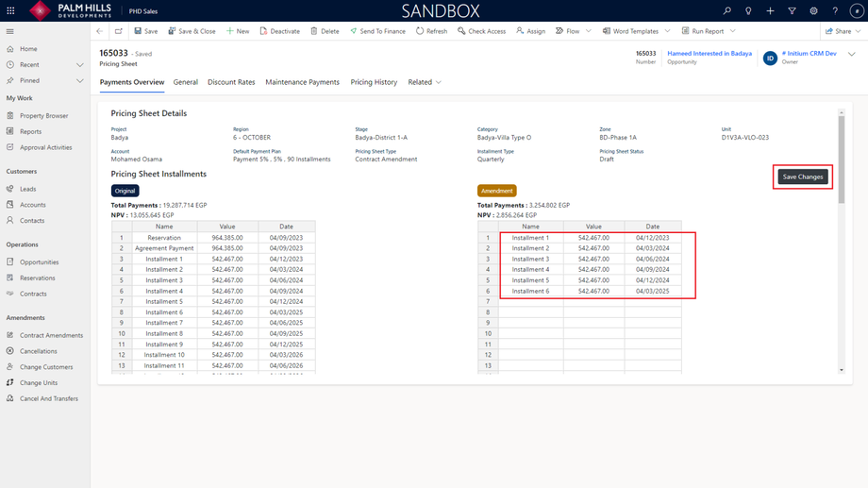Click the plus quick-create icon
Screen dimensions: 868x488
point(770,10)
